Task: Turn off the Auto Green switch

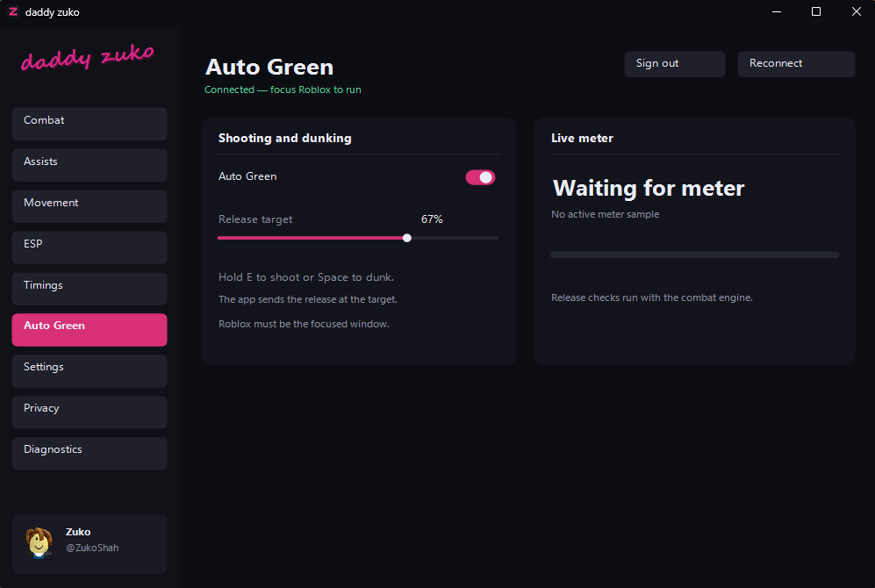Action: coord(480,177)
